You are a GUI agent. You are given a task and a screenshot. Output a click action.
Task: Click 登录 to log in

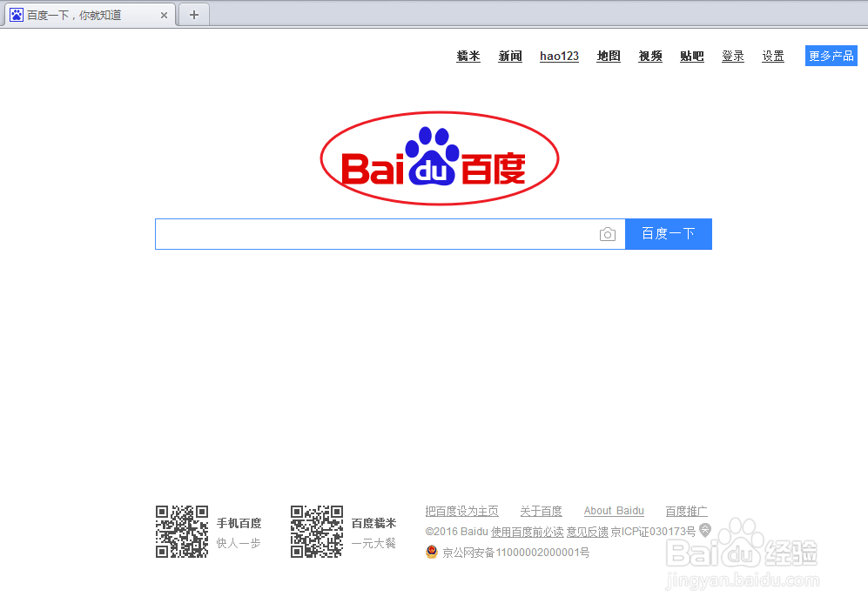733,56
